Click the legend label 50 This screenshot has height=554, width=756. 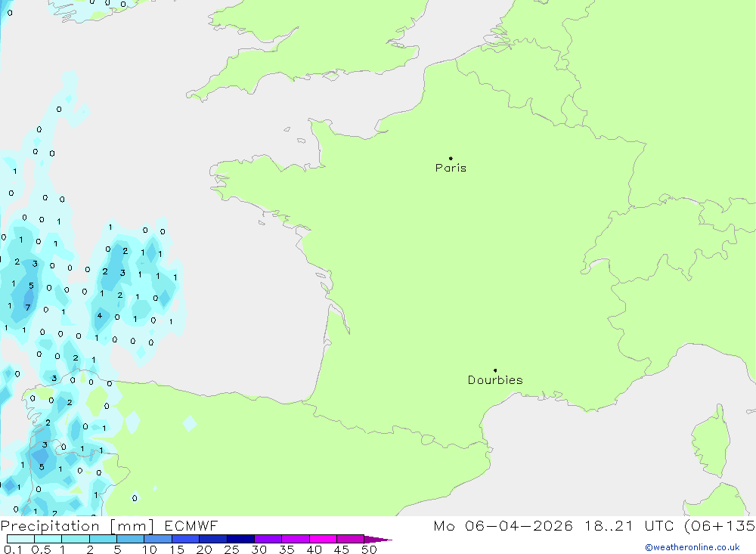[x=369, y=549]
